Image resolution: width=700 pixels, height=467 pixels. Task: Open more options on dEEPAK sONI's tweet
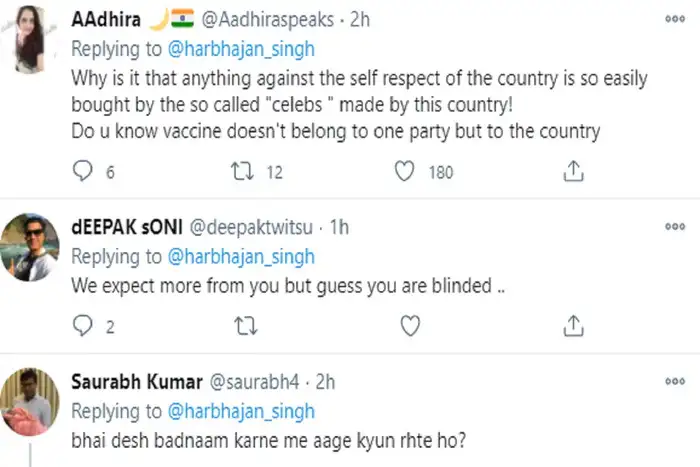tap(675, 227)
